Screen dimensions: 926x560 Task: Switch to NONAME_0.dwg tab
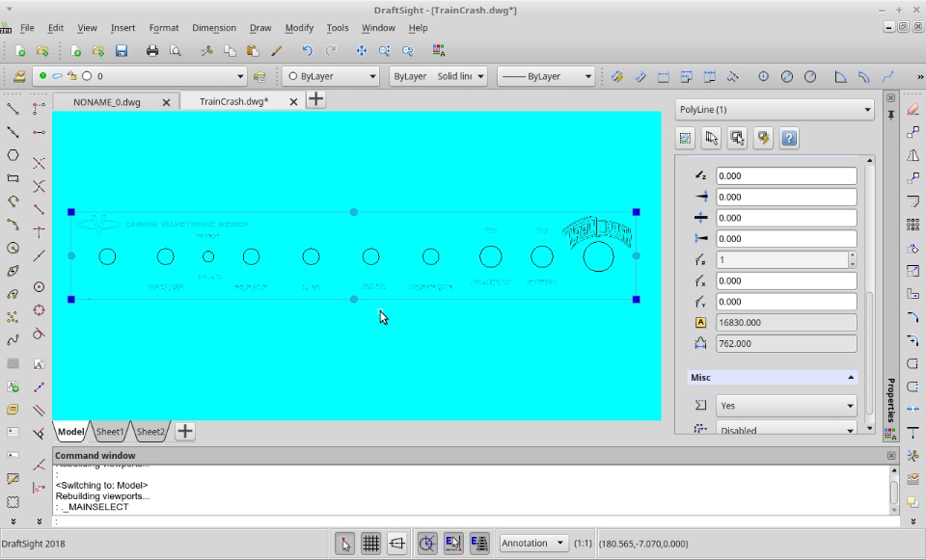click(107, 102)
